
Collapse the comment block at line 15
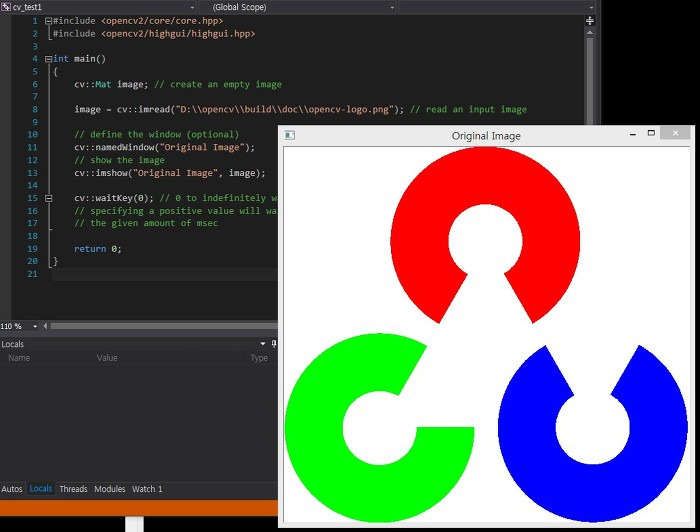tap(49, 198)
